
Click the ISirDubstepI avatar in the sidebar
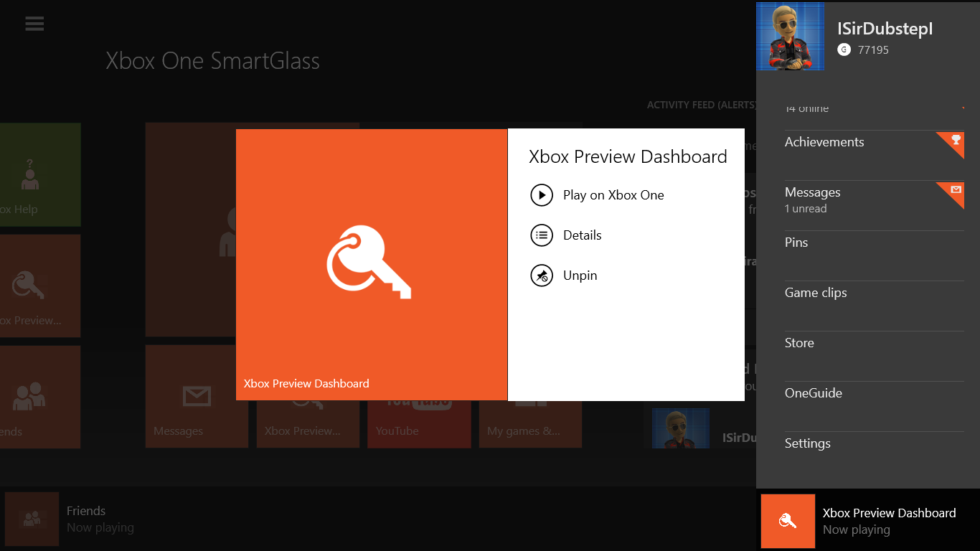pyautogui.click(x=790, y=36)
